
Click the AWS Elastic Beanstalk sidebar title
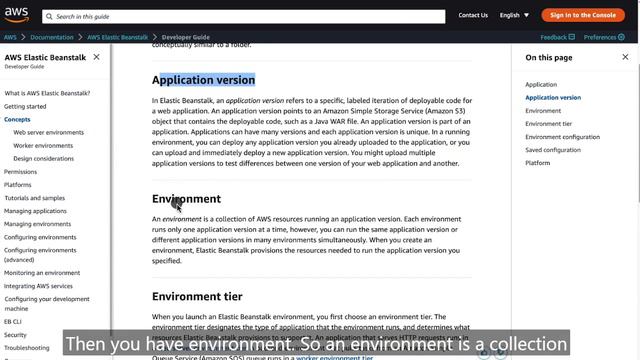pos(45,58)
